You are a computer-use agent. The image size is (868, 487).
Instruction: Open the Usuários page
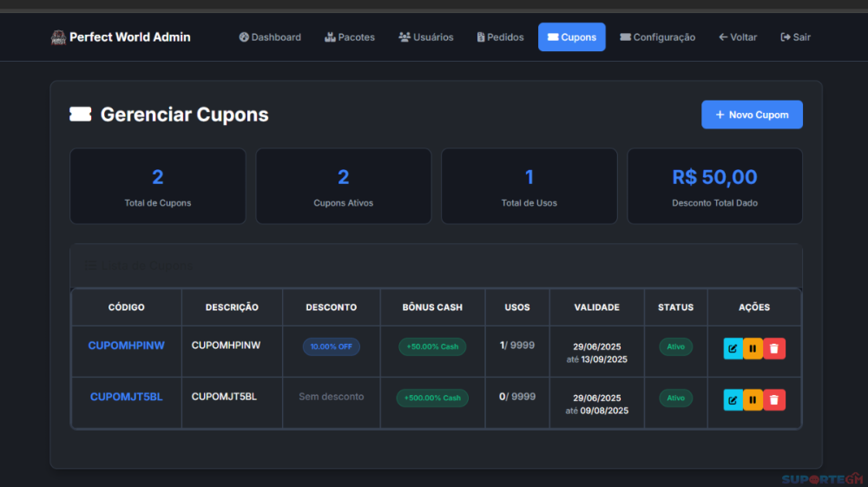(x=425, y=37)
